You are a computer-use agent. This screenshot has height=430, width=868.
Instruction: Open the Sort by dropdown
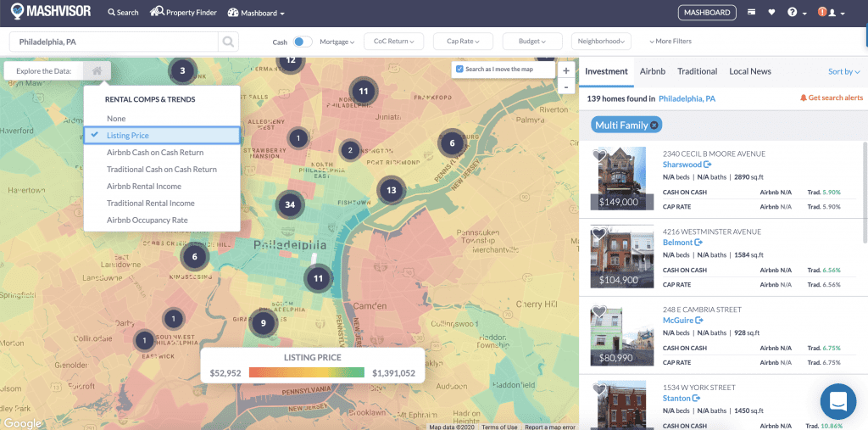pyautogui.click(x=843, y=71)
